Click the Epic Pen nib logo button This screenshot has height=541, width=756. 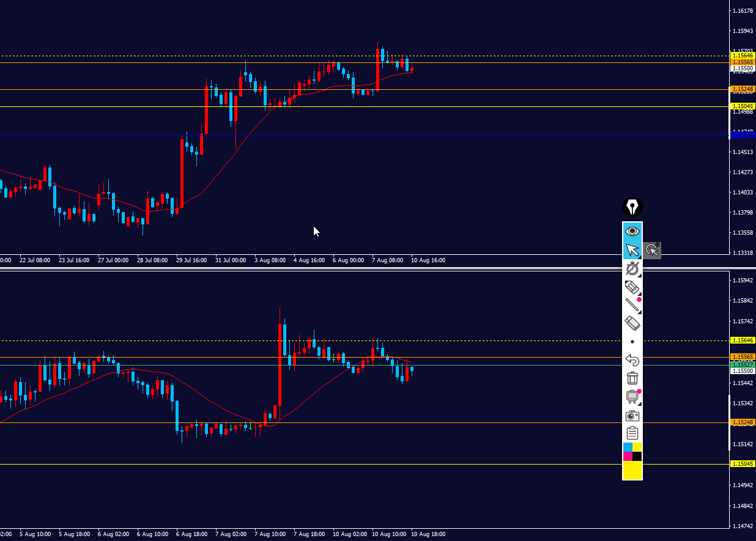tap(632, 207)
